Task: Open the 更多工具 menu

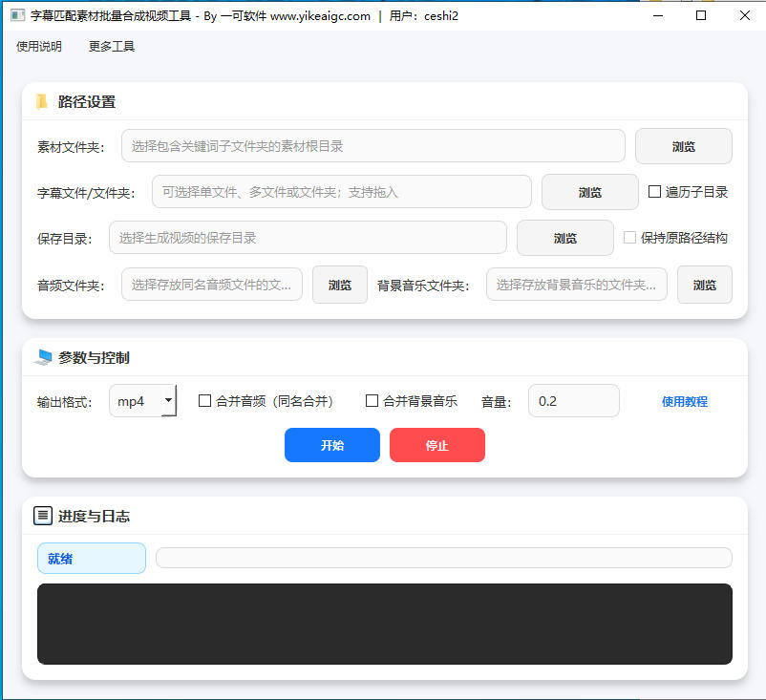Action: [110, 45]
